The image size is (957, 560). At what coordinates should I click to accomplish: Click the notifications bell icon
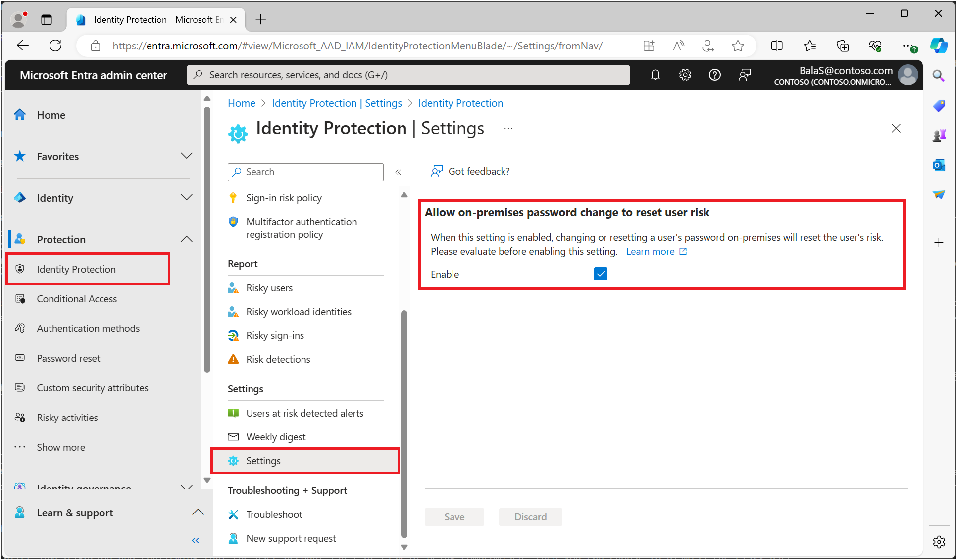655,75
